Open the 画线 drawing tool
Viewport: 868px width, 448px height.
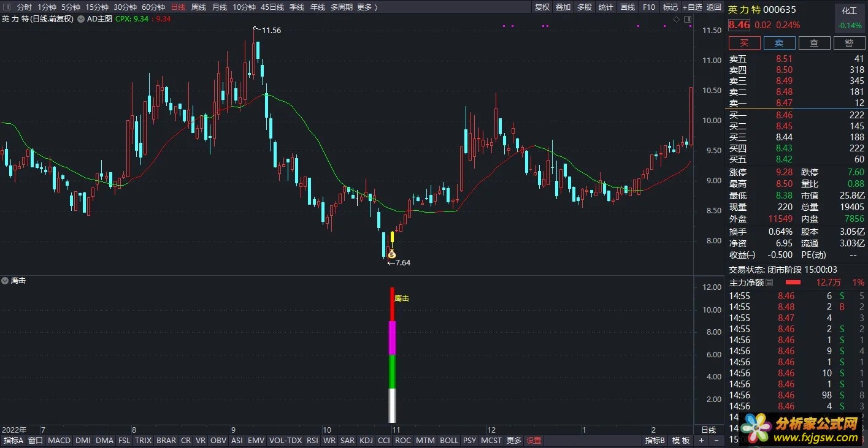point(628,7)
